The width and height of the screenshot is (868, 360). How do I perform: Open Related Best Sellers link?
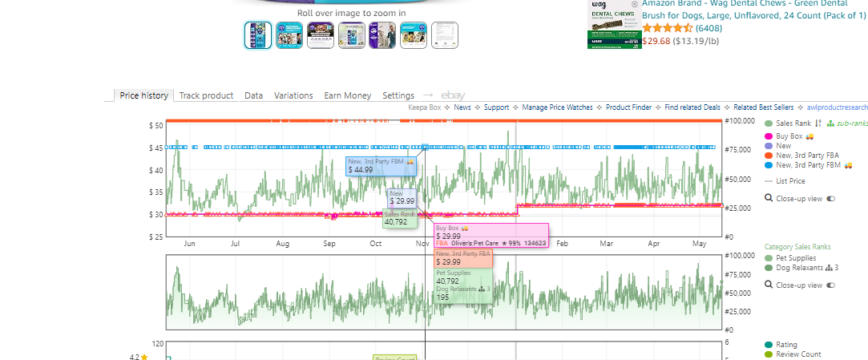[763, 107]
